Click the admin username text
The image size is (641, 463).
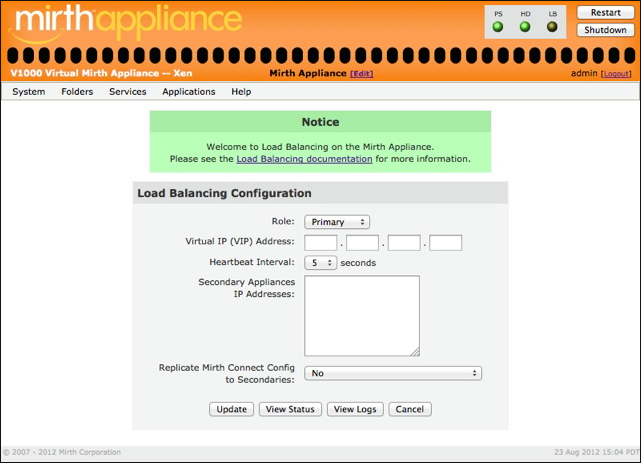584,73
